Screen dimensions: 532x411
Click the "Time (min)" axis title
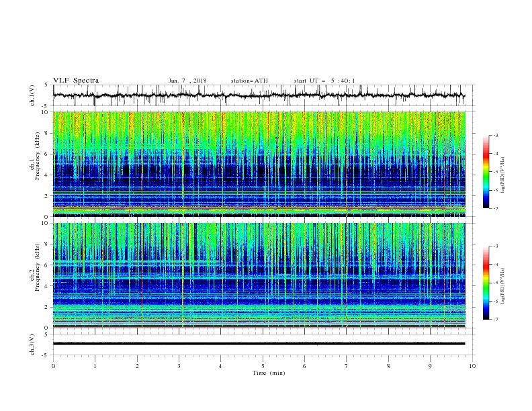click(269, 373)
